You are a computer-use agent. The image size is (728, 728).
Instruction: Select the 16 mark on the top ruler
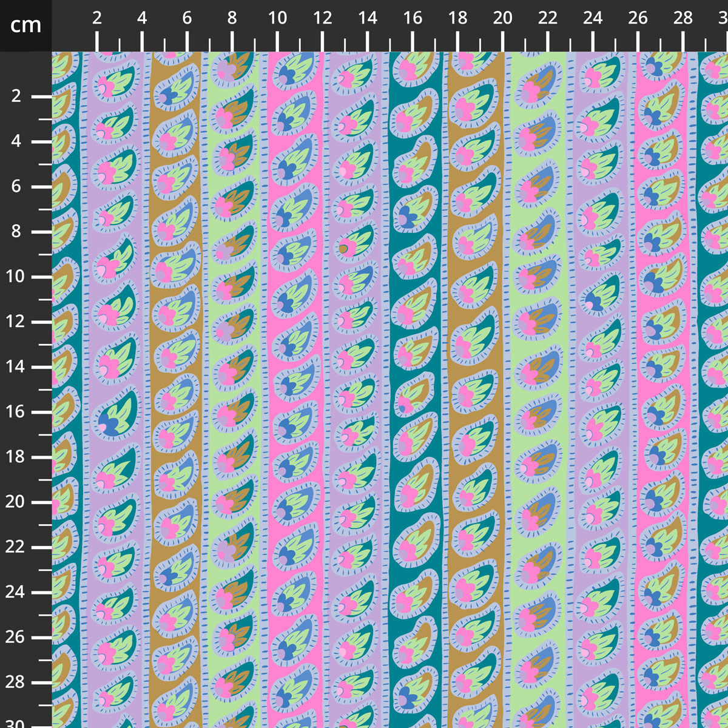tap(413, 19)
